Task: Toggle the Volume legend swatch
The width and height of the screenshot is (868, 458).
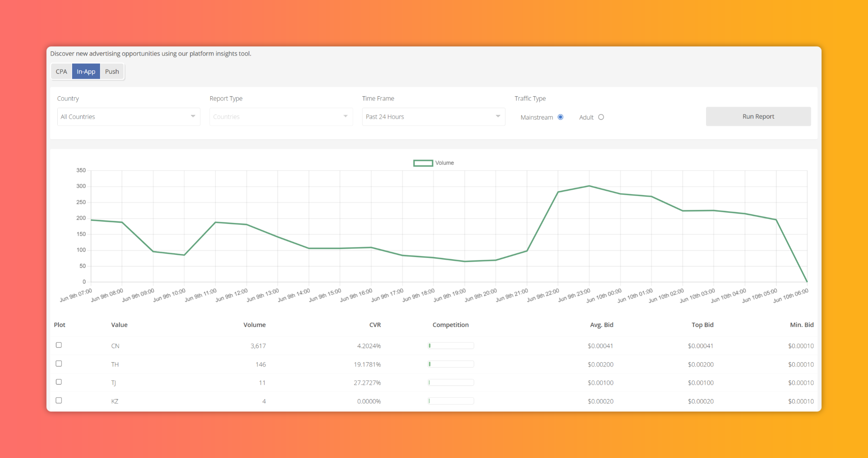Action: point(423,163)
